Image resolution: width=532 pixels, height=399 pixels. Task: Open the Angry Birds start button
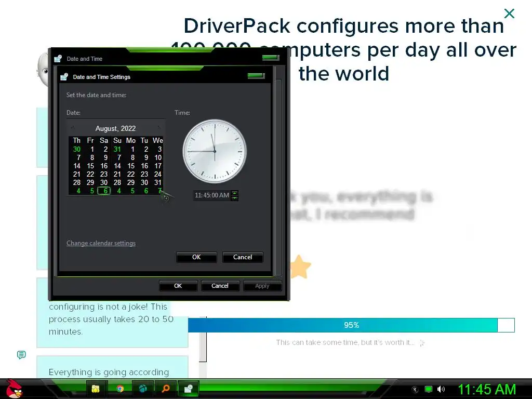14,389
